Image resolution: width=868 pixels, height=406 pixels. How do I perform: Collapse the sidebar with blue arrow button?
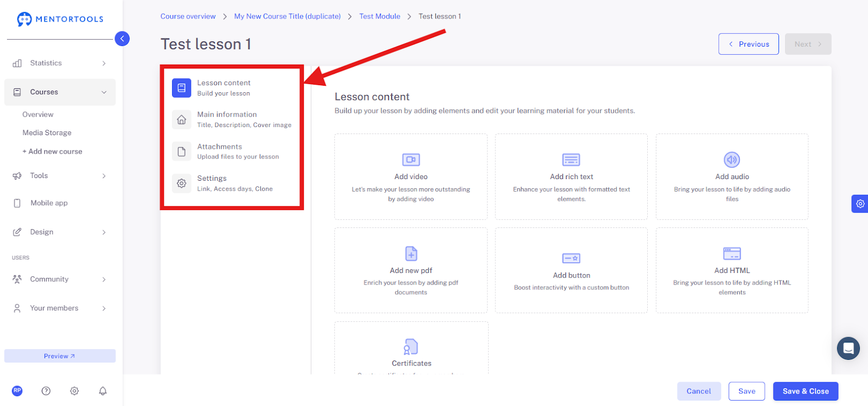[x=122, y=39]
